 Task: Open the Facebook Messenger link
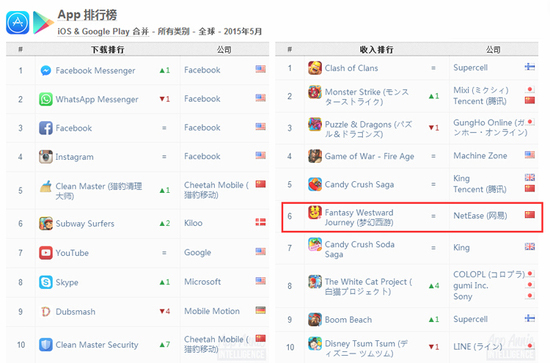point(95,70)
